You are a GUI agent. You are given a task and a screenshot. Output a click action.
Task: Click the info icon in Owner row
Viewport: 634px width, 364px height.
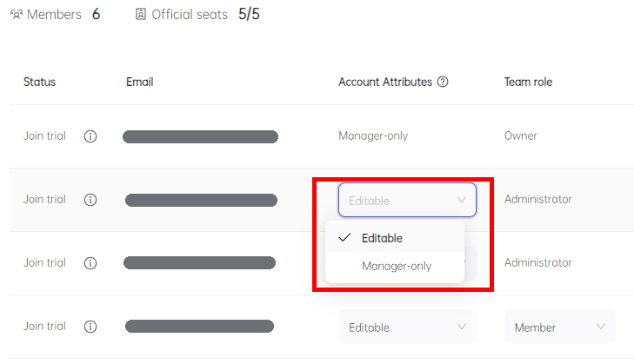coord(90,136)
